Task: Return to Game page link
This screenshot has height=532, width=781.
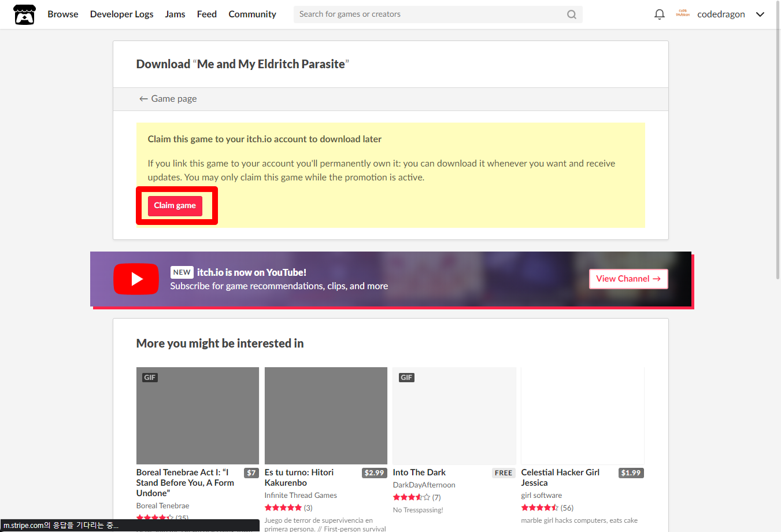Action: coord(168,99)
